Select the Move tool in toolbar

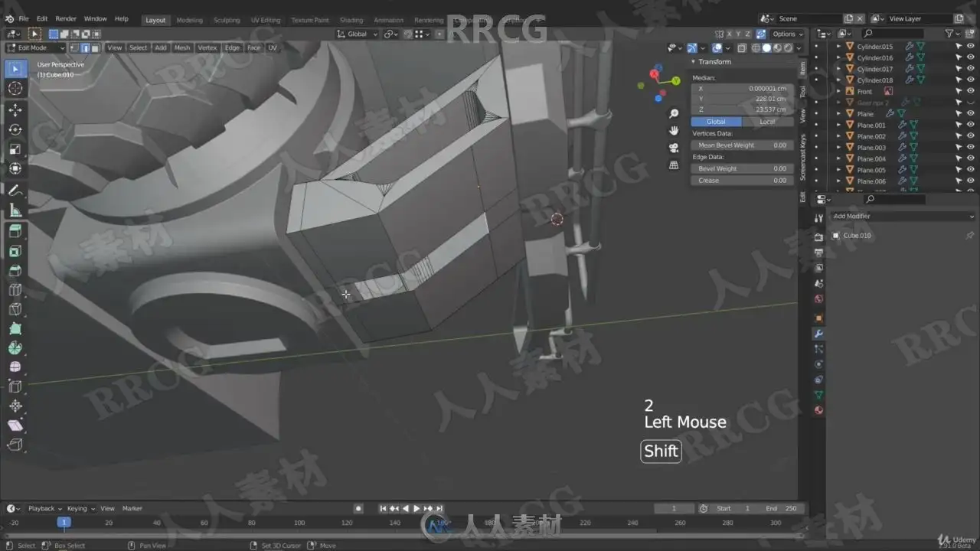tap(15, 109)
